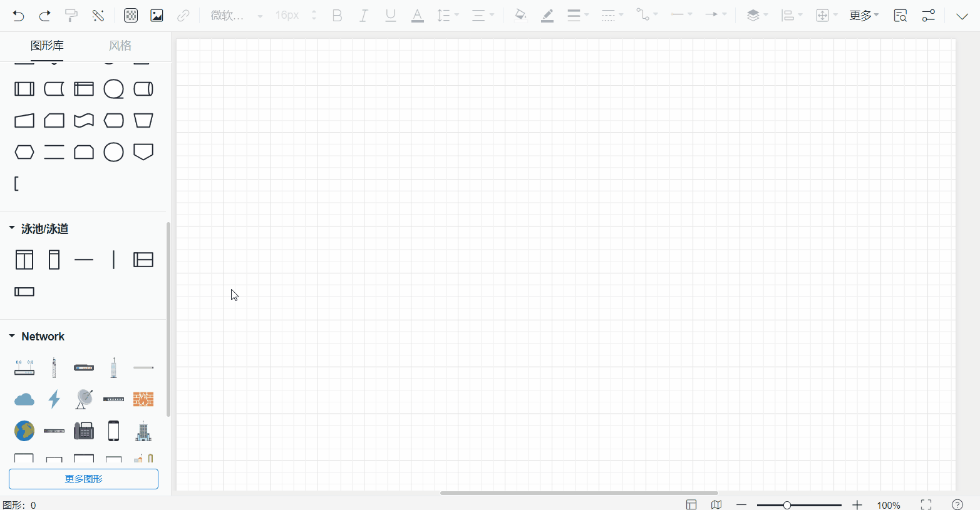980x510 pixels.
Task: Collapse the 泳池/泳道 section
Action: pyautogui.click(x=12, y=228)
